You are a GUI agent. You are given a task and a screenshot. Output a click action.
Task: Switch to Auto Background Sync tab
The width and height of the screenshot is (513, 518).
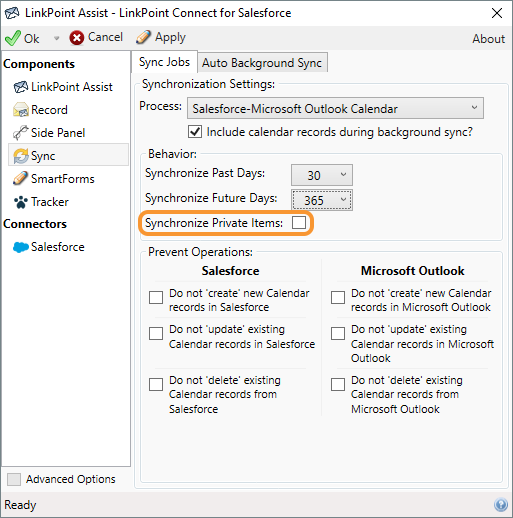click(262, 63)
